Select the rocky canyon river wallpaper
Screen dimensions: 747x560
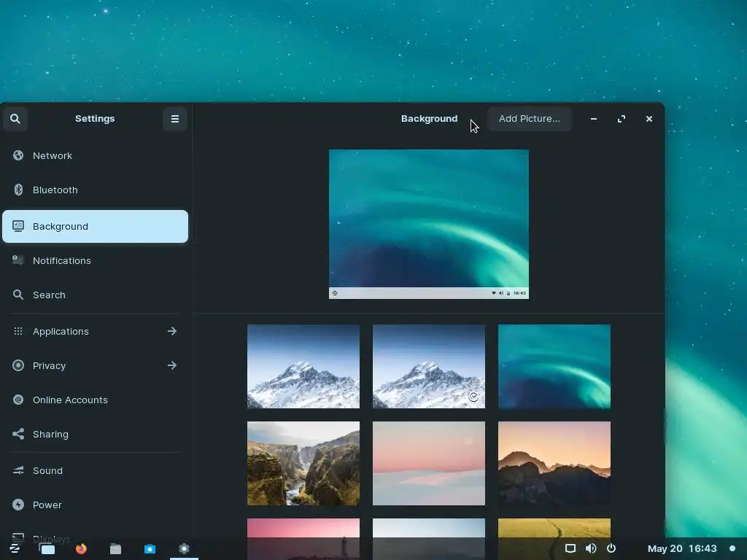(303, 463)
